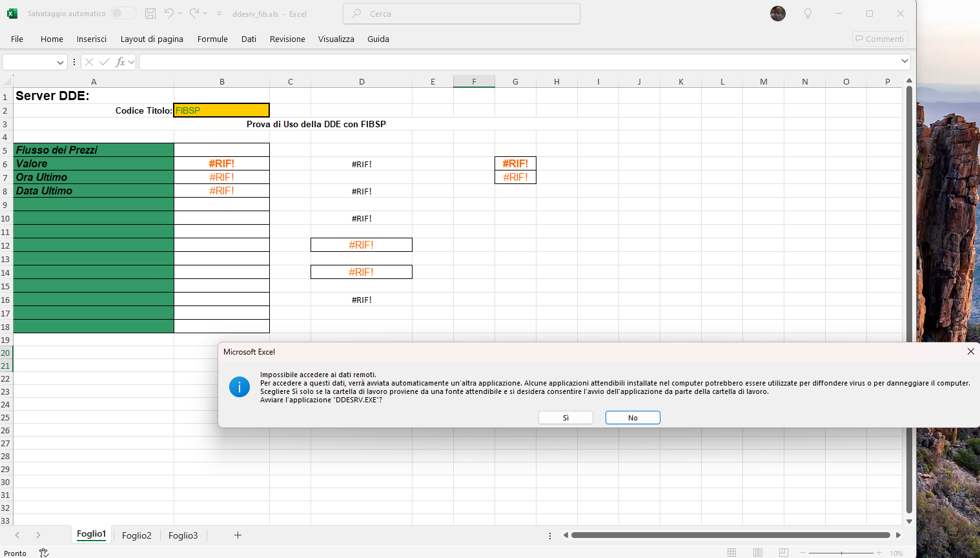The width and height of the screenshot is (980, 558).
Task: Open the File menu
Action: click(17, 39)
